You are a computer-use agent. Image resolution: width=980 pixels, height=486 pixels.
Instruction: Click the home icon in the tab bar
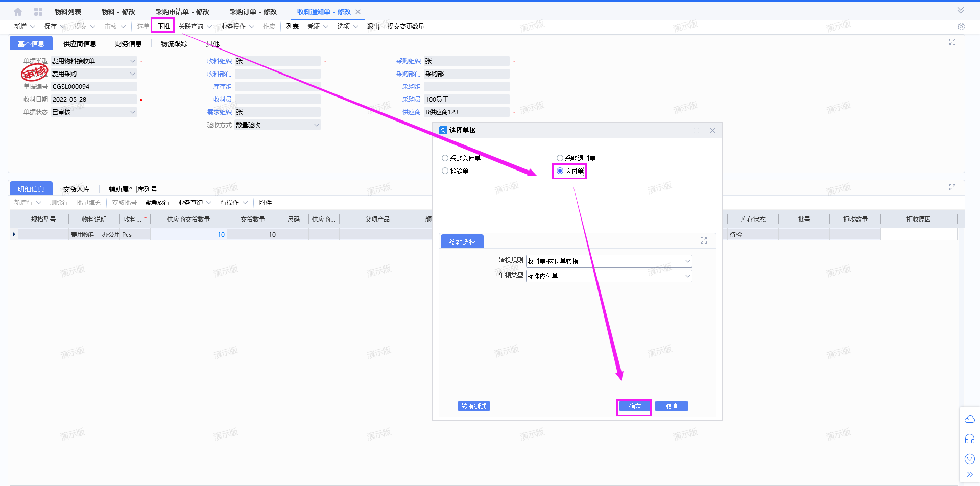[18, 12]
